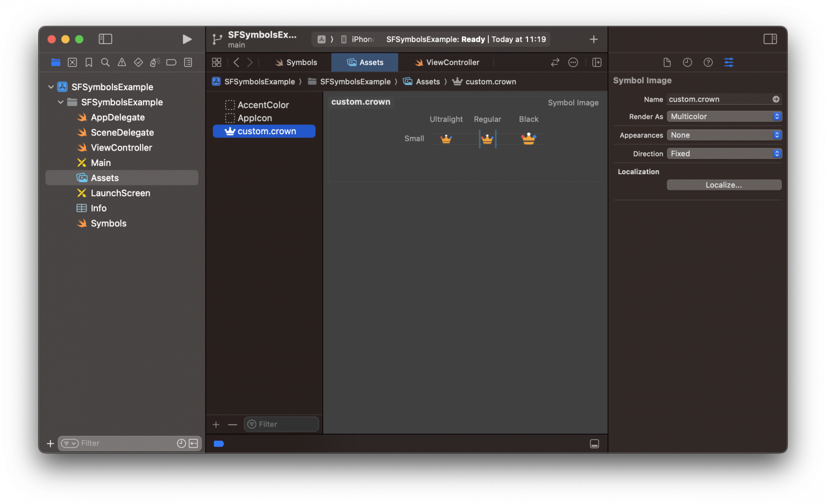Click the asset filter search field
The height and width of the screenshot is (504, 826).
pyautogui.click(x=281, y=424)
